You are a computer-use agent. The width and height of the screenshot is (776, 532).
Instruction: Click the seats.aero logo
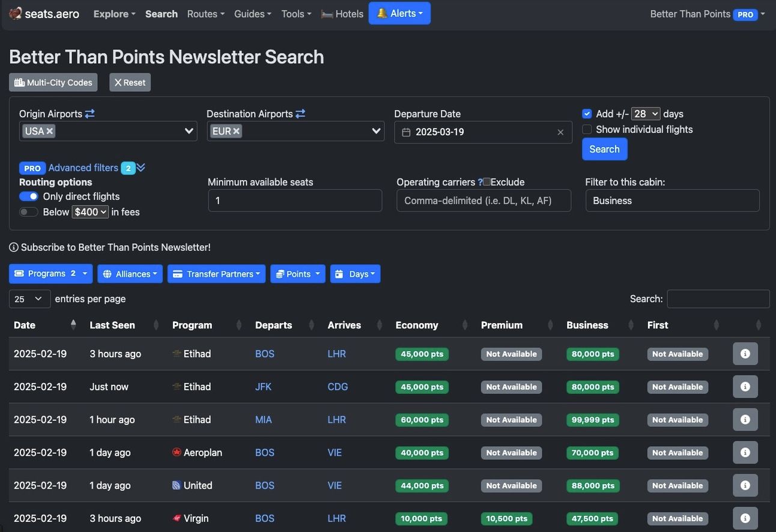(44, 14)
